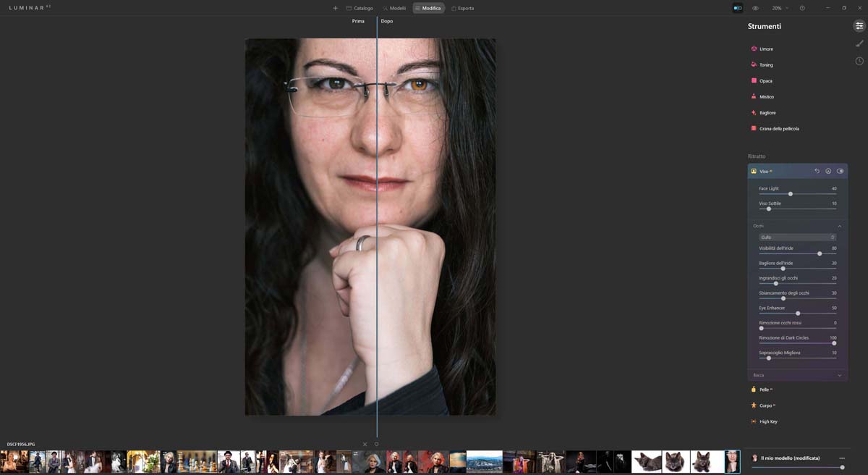
Task: Click the Face Light slider handle
Action: pyautogui.click(x=790, y=194)
